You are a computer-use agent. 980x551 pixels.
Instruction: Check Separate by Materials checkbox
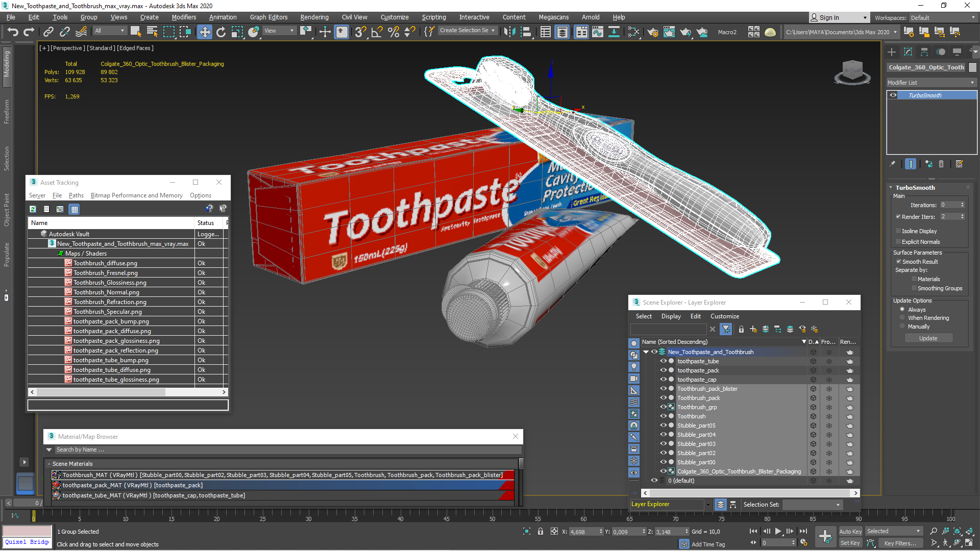(914, 279)
